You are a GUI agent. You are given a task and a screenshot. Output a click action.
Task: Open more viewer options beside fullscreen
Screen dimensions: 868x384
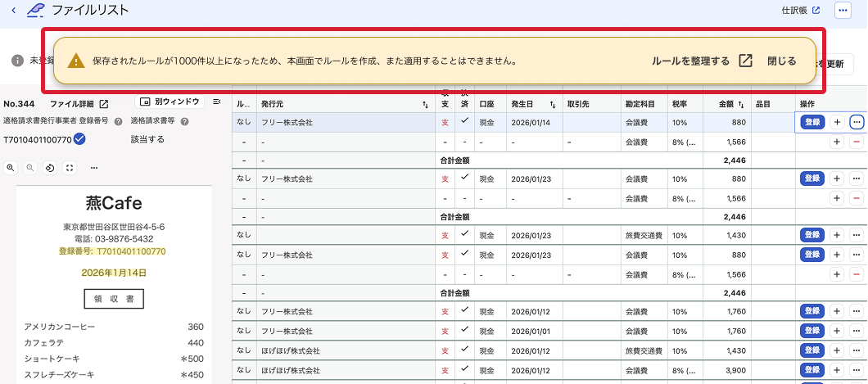(x=94, y=168)
